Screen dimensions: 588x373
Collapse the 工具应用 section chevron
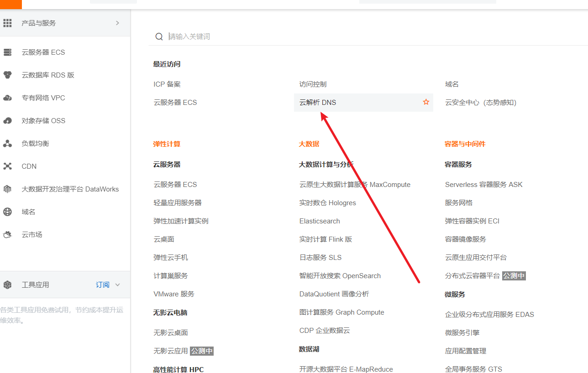coord(117,285)
